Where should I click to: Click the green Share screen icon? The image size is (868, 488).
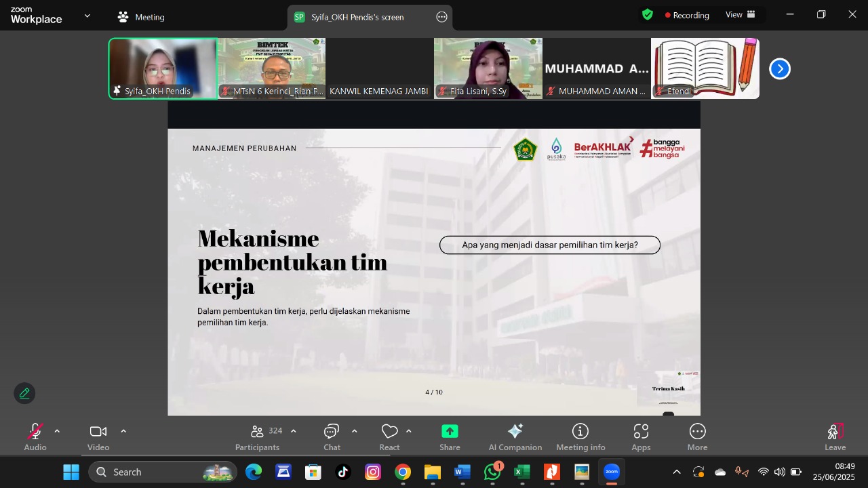(450, 436)
